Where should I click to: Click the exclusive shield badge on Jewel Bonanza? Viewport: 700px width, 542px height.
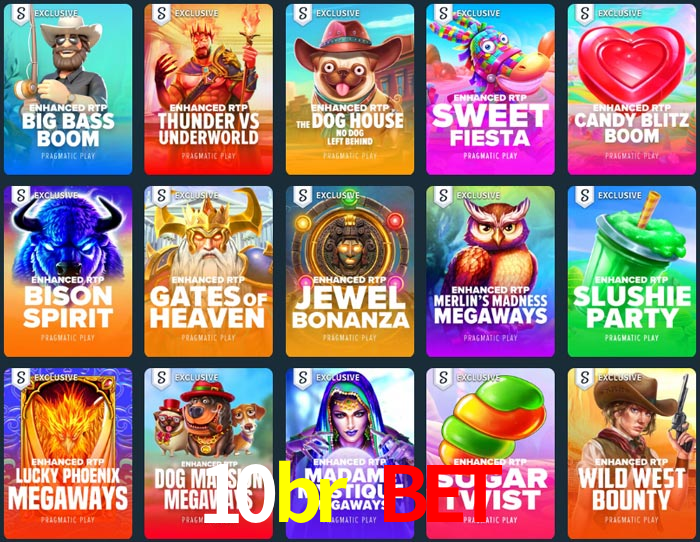[x=303, y=196]
